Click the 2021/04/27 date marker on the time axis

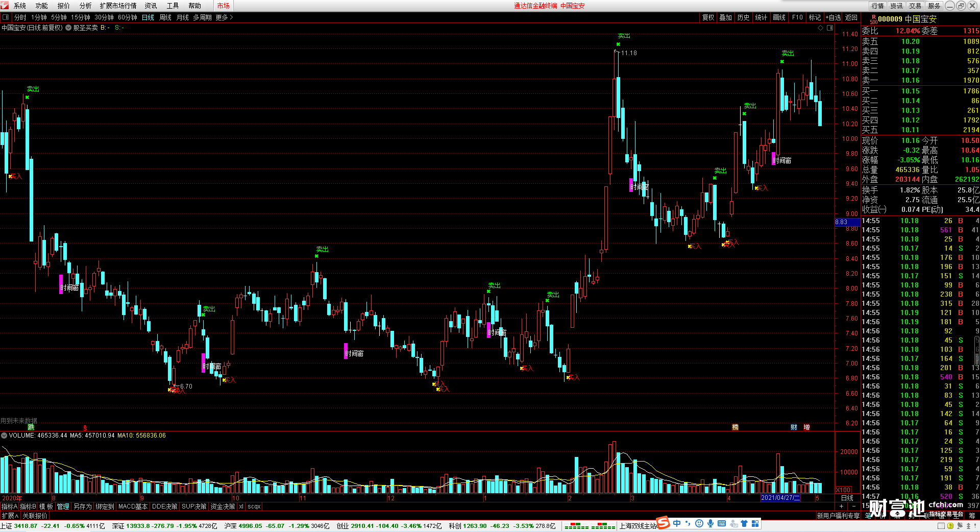(x=780, y=498)
